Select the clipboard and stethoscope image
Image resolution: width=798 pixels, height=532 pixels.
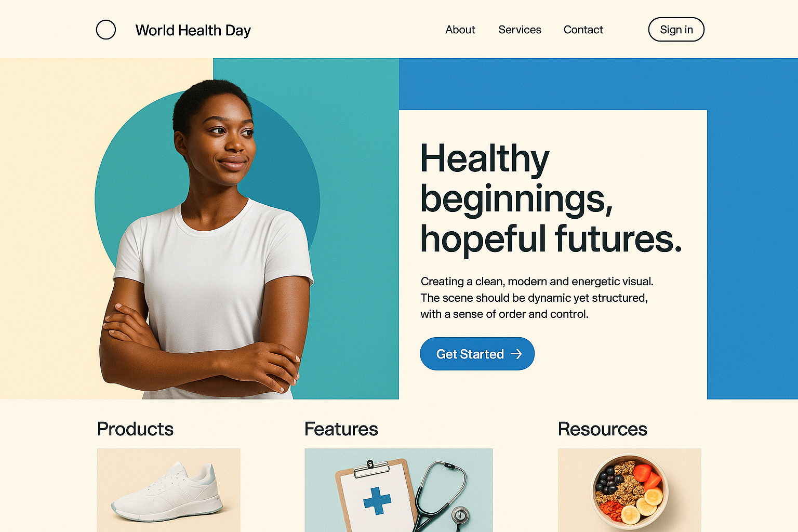tap(398, 490)
